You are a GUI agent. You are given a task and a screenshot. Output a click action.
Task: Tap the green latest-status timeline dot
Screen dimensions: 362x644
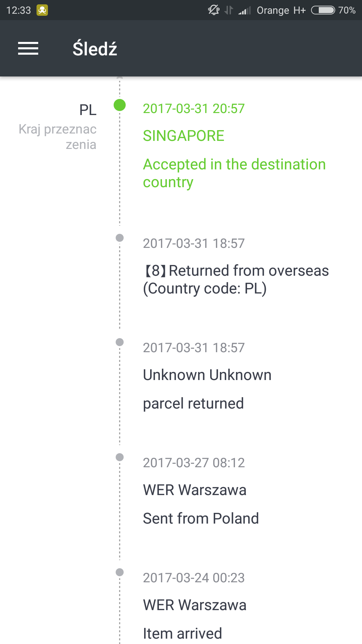pos(120,105)
